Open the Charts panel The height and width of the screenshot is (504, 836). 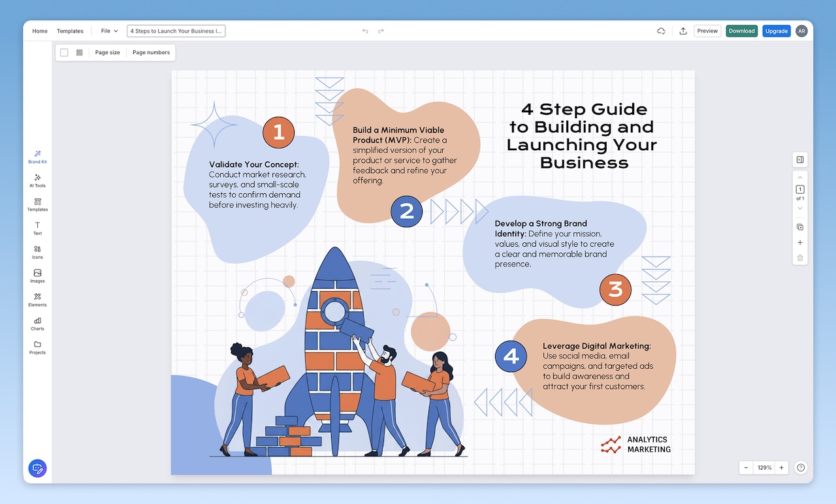37,324
